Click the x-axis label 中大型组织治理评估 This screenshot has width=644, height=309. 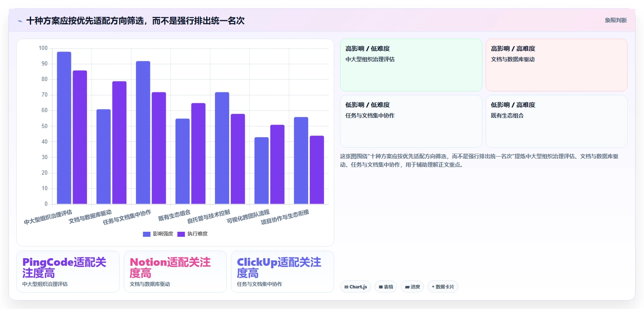pyautogui.click(x=48, y=217)
